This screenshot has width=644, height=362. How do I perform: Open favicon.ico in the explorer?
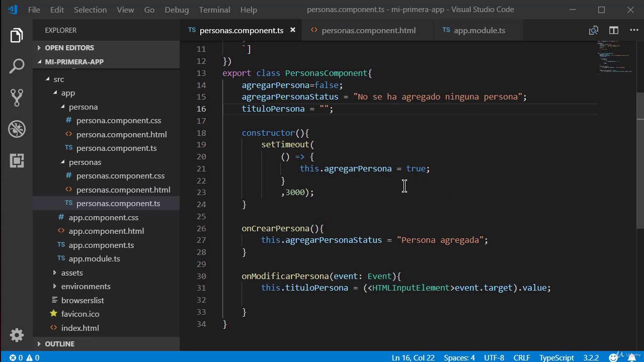click(80, 314)
